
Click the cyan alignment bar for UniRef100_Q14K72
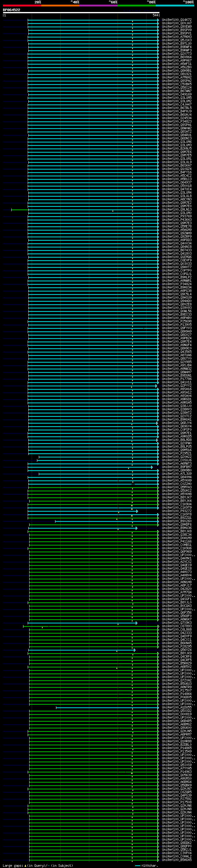point(93,20)
